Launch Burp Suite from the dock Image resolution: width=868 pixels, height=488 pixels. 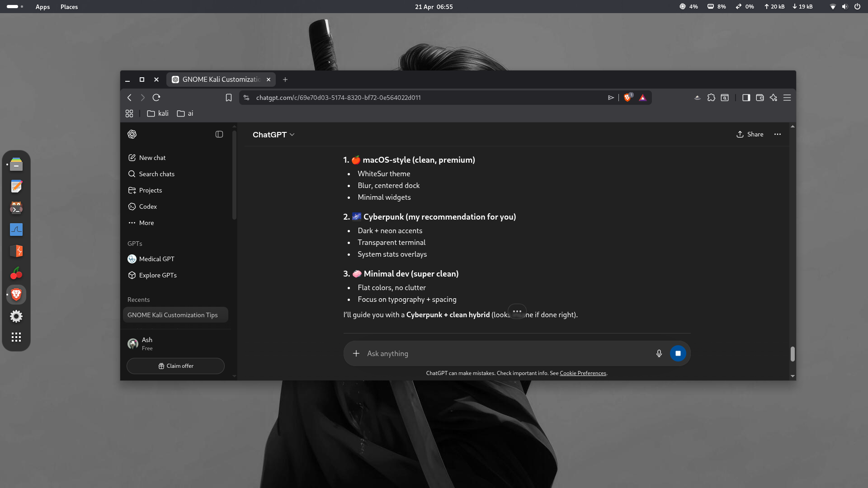[16, 251]
